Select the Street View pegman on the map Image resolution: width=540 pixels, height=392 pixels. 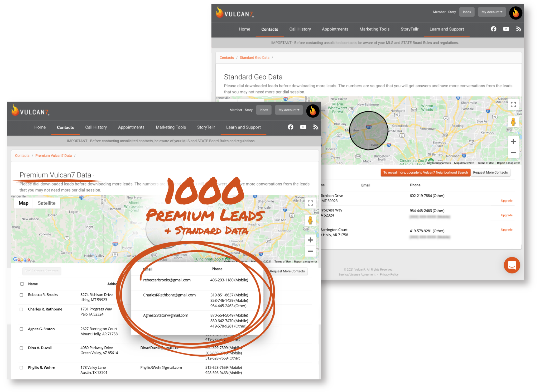point(311,220)
